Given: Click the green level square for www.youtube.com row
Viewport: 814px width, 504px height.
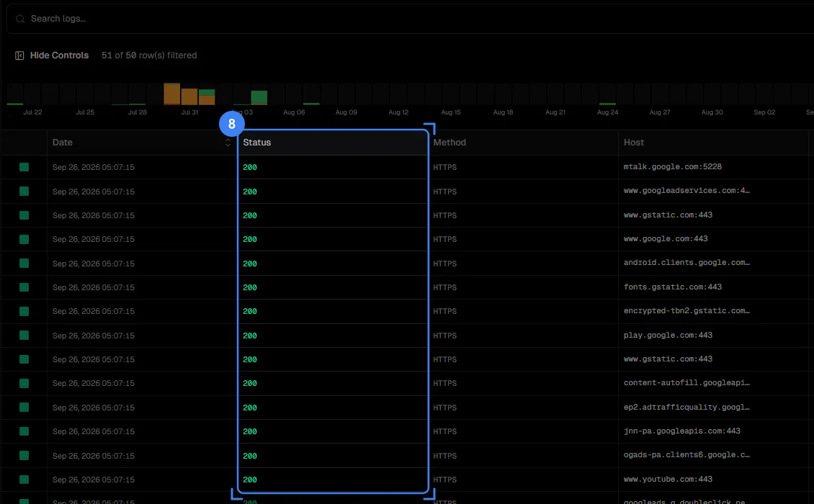Looking at the screenshot, I should 24,480.
